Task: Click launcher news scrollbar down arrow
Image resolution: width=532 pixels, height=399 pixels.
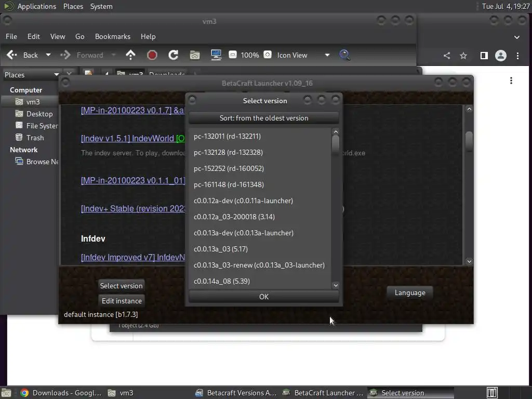Action: tap(469, 261)
